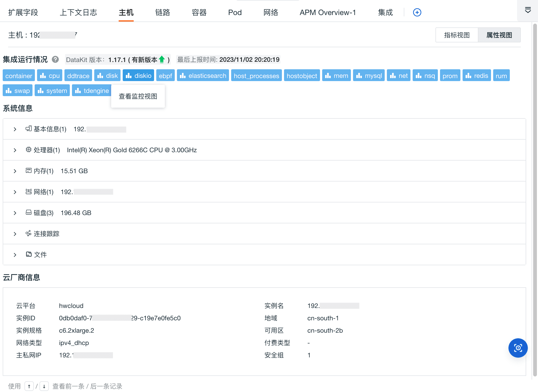Click the diskio integration tag

(x=138, y=76)
